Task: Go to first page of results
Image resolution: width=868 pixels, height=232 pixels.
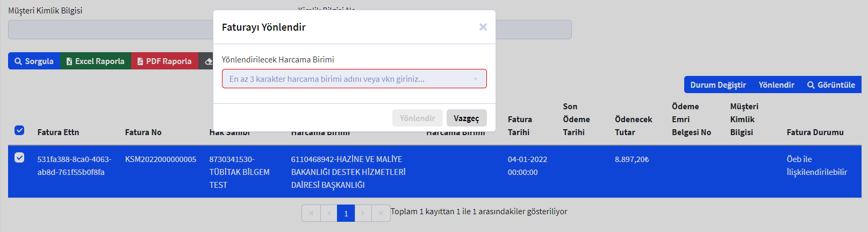Action: coord(311,213)
